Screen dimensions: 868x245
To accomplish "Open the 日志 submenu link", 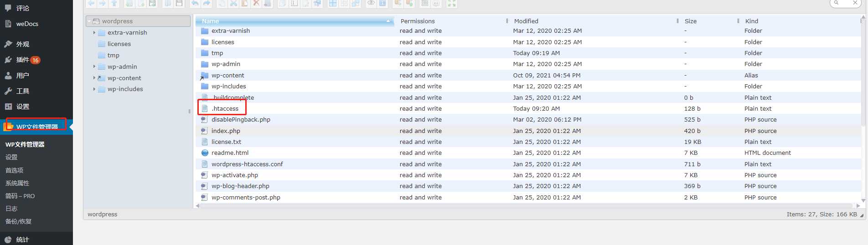I will click(x=11, y=209).
